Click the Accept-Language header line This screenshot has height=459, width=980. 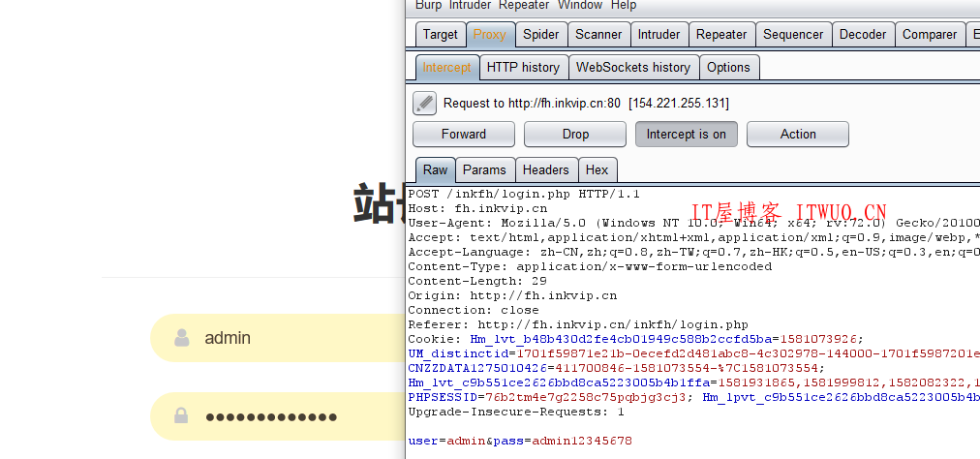tap(693, 252)
